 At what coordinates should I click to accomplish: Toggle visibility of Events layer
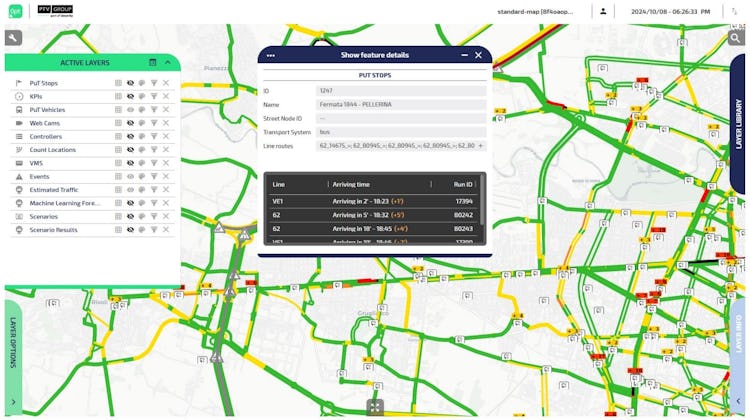pyautogui.click(x=130, y=177)
